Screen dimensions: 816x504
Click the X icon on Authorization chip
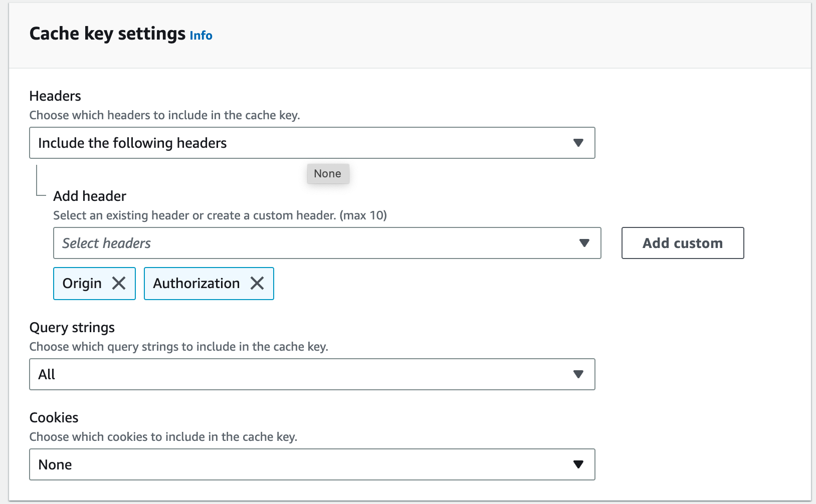[x=257, y=283]
